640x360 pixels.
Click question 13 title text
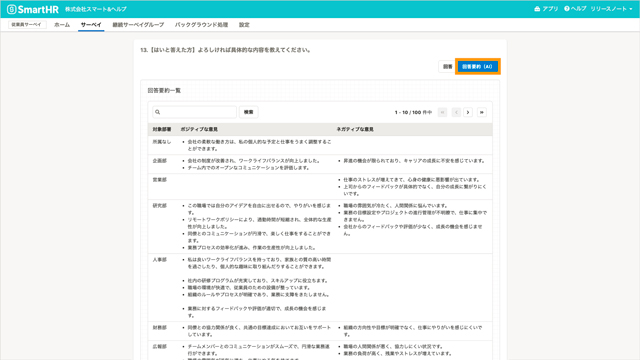coord(226,50)
